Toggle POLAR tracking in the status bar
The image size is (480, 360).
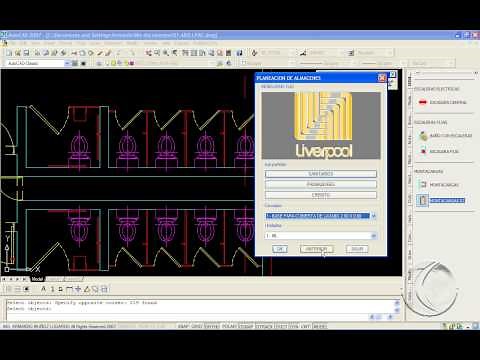point(229,326)
